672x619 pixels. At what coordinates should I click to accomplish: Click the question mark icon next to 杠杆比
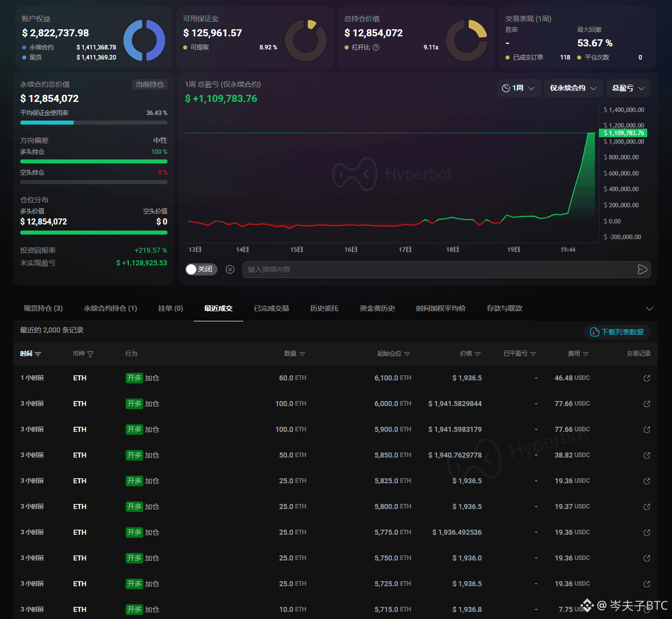click(x=376, y=47)
